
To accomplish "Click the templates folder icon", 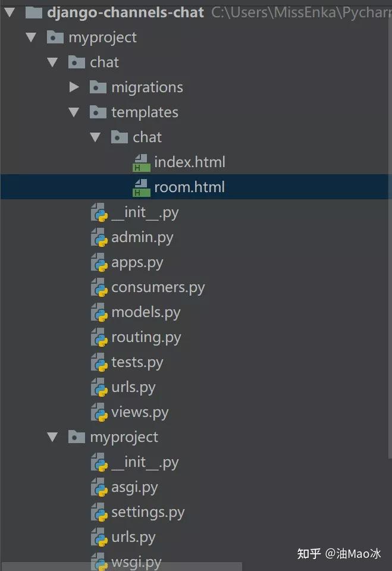I will [x=98, y=112].
